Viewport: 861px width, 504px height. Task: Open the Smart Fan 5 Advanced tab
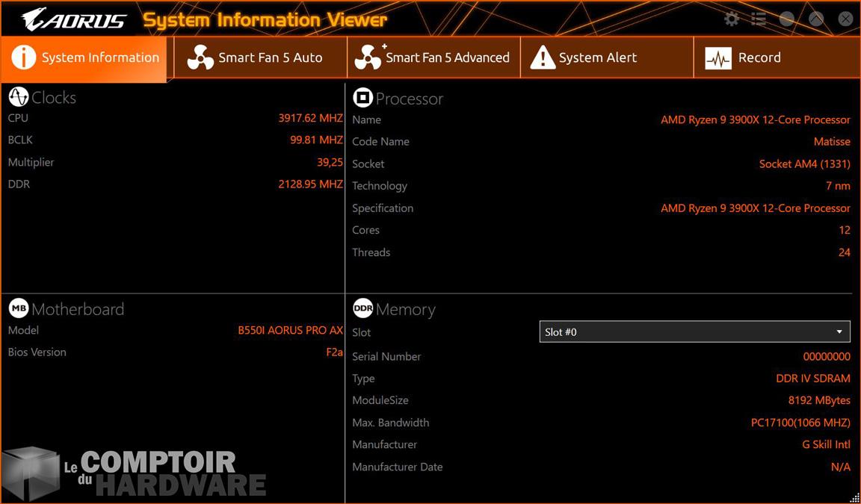(x=433, y=57)
